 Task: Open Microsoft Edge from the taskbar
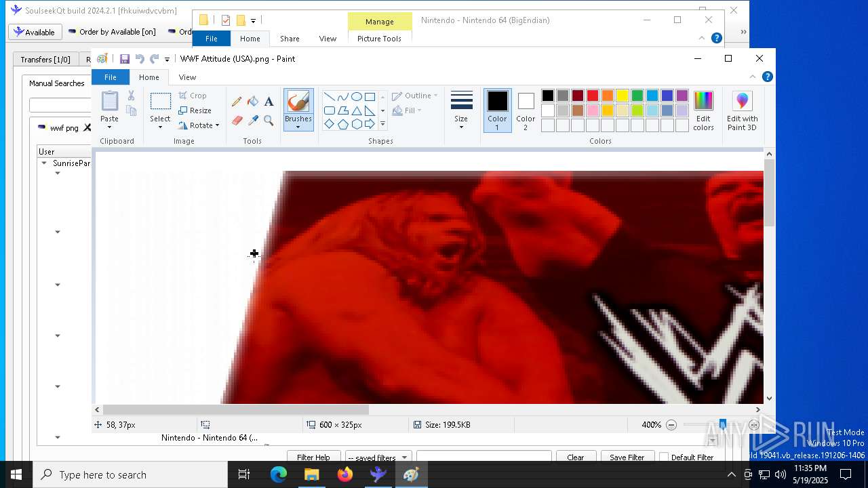(279, 474)
